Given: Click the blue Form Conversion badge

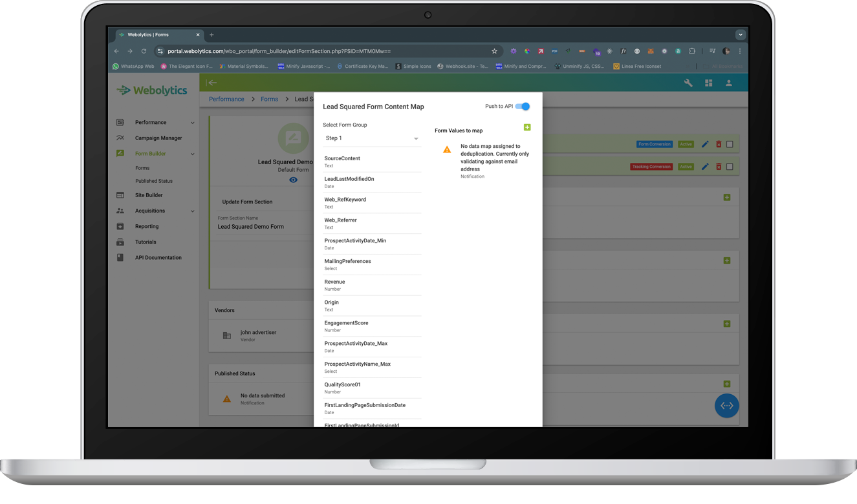Looking at the screenshot, I should pyautogui.click(x=655, y=144).
